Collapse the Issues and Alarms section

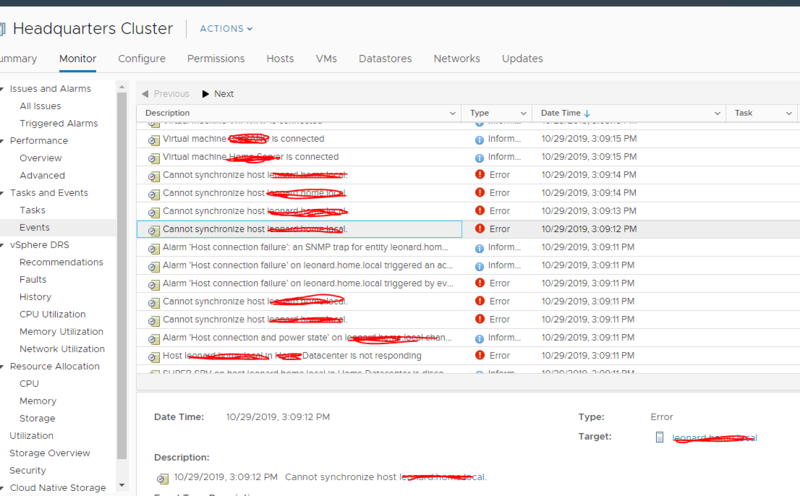pos(2,89)
